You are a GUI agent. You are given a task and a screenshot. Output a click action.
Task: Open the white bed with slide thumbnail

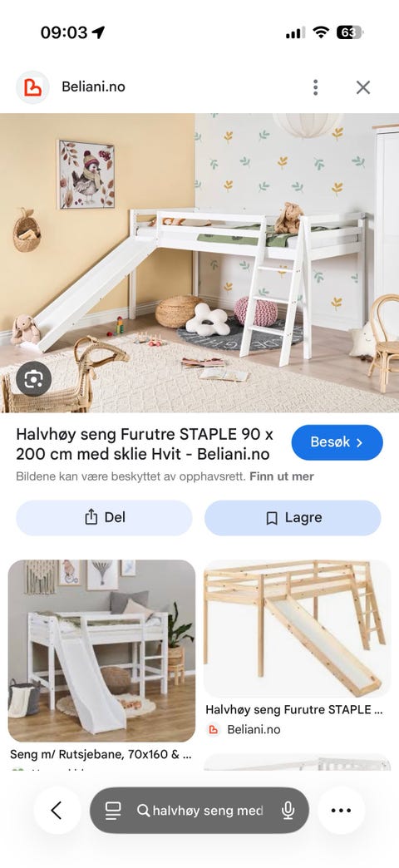101,650
